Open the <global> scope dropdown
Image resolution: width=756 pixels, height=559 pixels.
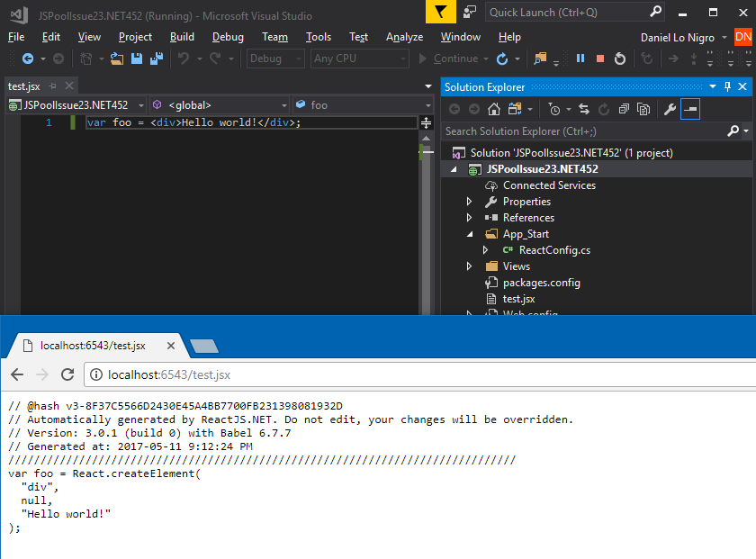[x=220, y=105]
